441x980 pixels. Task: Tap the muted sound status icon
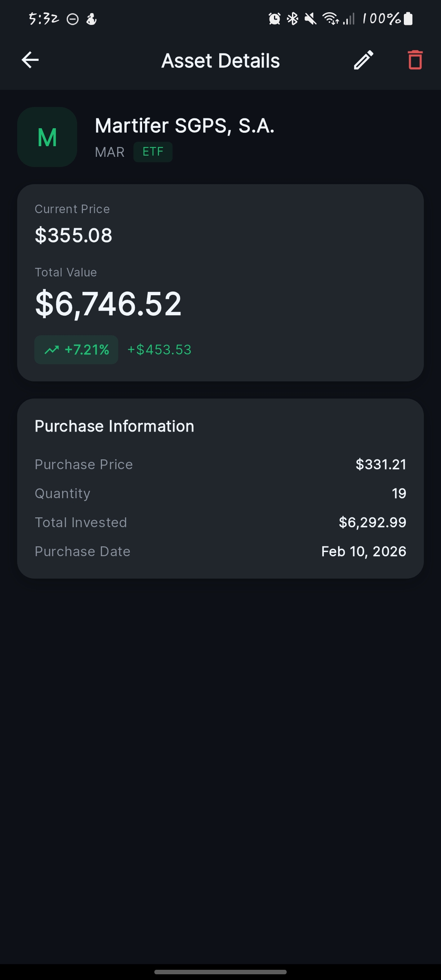310,19
